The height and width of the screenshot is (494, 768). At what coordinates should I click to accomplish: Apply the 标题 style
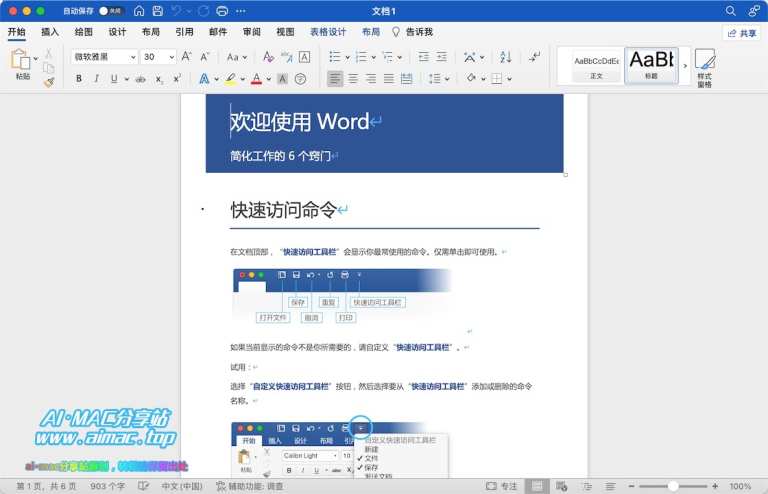tap(651, 66)
